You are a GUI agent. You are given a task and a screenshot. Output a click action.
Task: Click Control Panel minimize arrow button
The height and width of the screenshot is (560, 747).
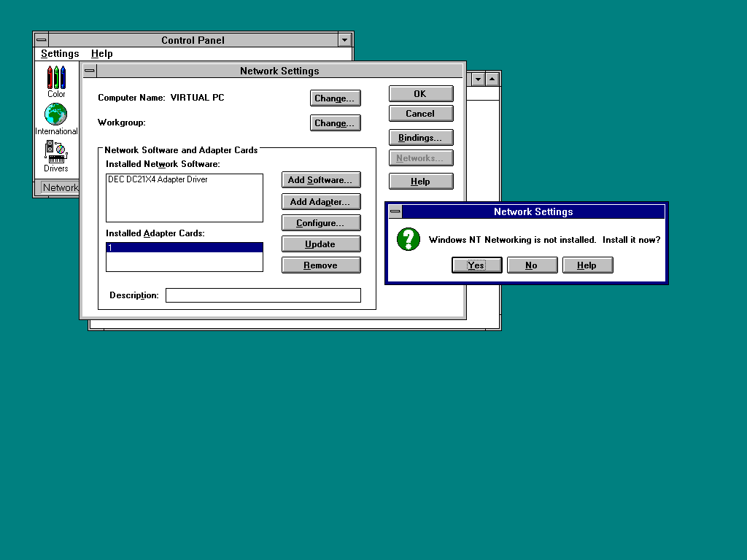344,40
